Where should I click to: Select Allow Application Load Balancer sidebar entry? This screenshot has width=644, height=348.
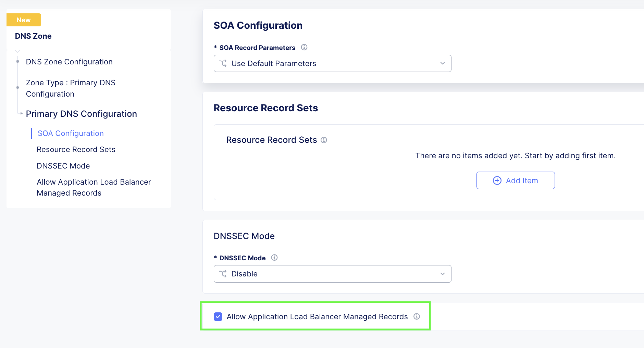pyautogui.click(x=94, y=187)
